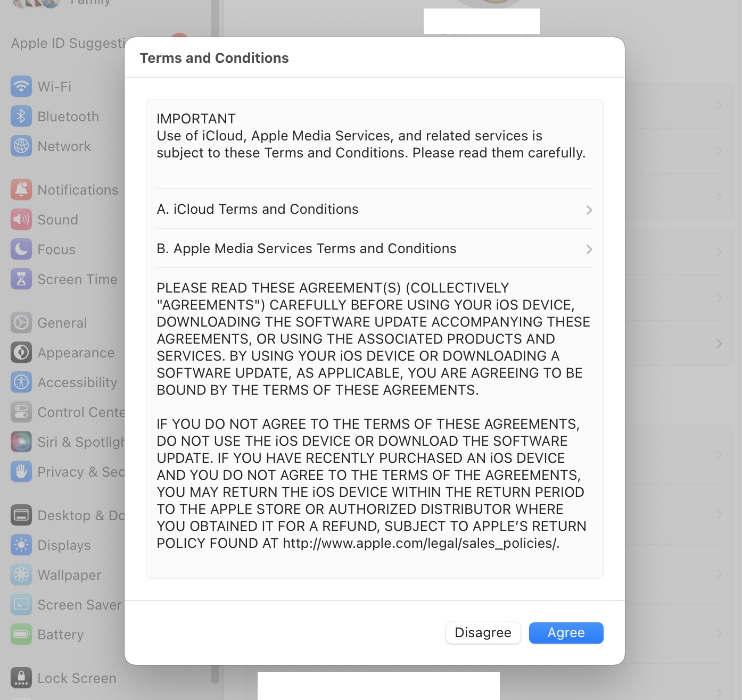Click the Family avatars thumbnail
Viewport: 742px width, 700px height.
pos(36,3)
